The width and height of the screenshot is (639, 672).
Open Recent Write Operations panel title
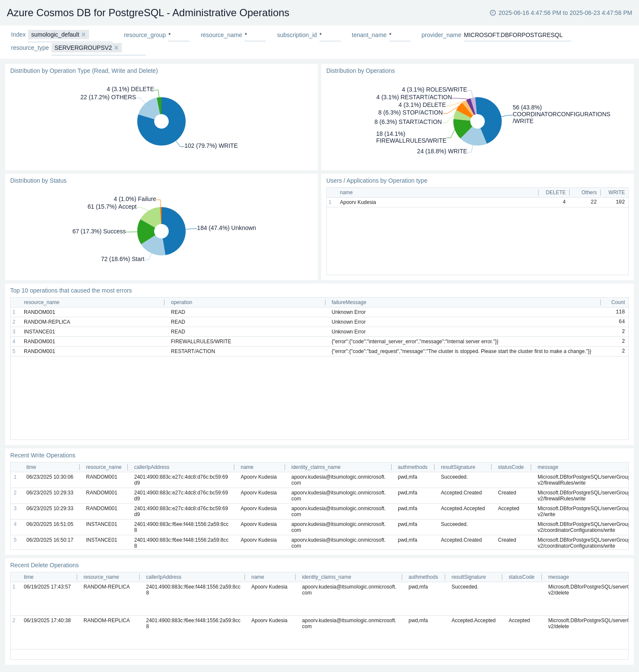coord(43,455)
